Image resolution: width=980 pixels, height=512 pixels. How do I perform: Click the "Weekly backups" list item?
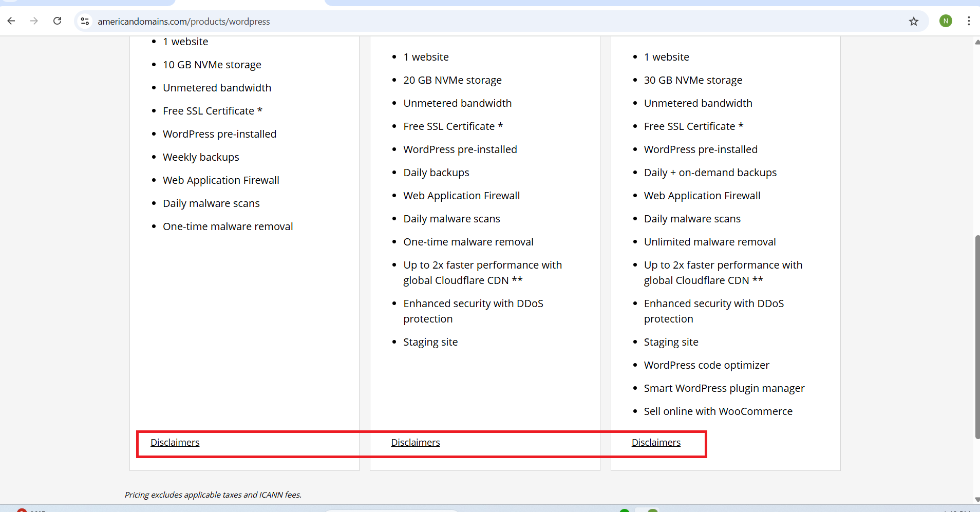(201, 157)
